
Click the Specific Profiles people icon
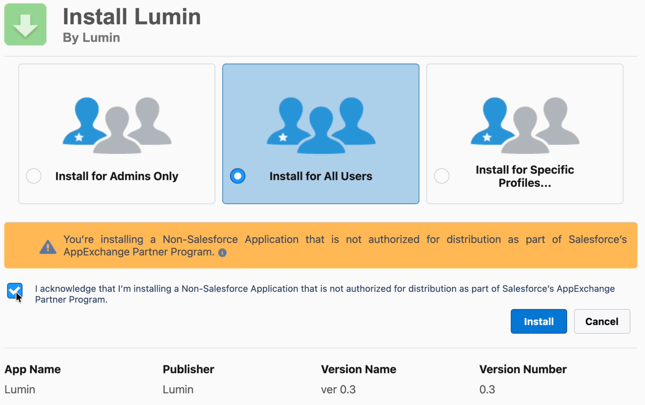tap(525, 123)
